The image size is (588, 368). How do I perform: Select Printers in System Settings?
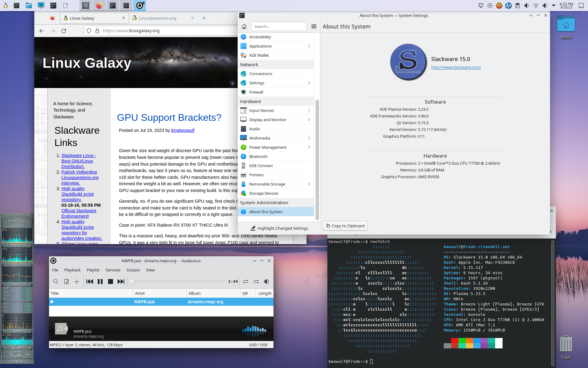click(x=257, y=175)
